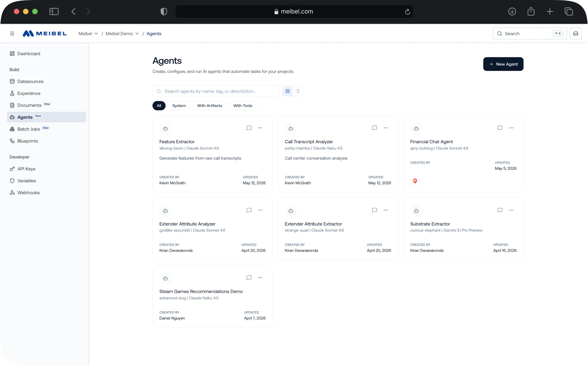588x366 pixels.
Task: Open Documents in the sidebar
Action: (46, 105)
